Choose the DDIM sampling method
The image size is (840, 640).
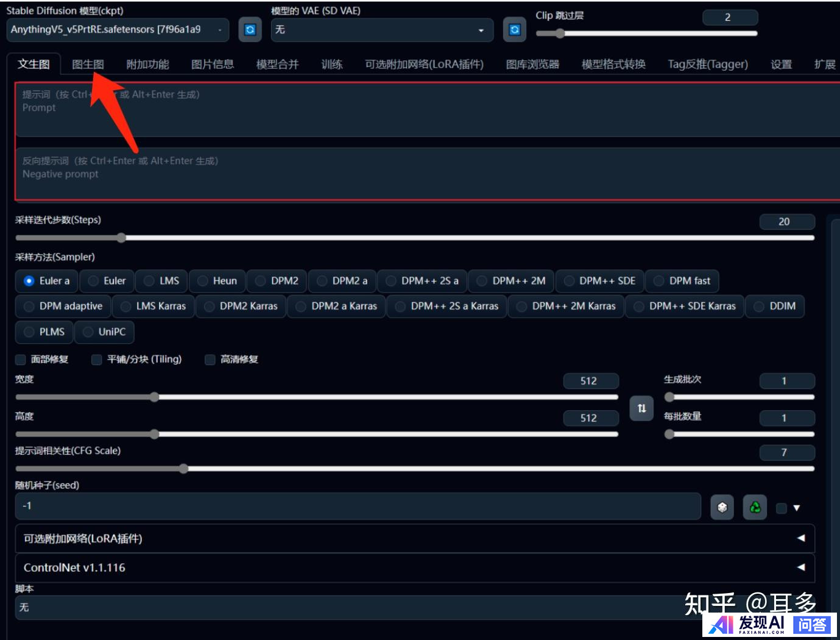tap(775, 306)
